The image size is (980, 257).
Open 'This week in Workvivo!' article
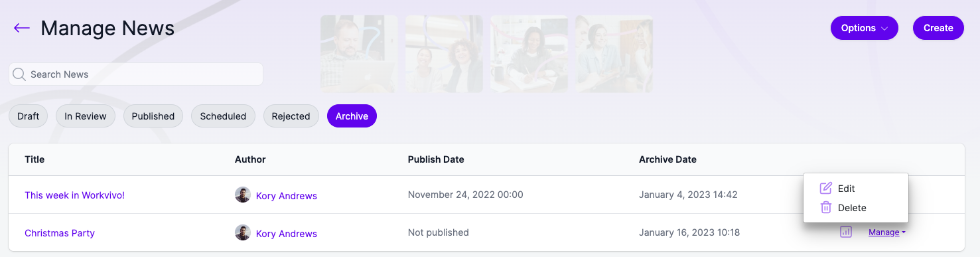(x=74, y=195)
